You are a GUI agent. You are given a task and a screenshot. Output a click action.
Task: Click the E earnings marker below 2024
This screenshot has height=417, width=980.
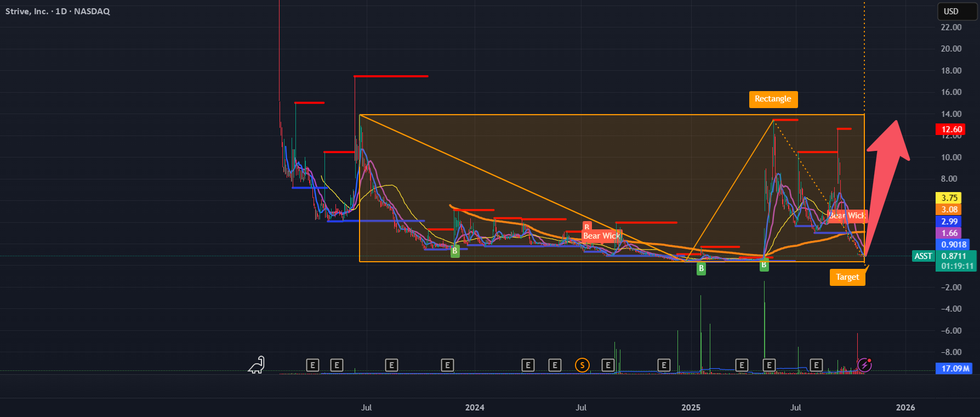(x=447, y=365)
